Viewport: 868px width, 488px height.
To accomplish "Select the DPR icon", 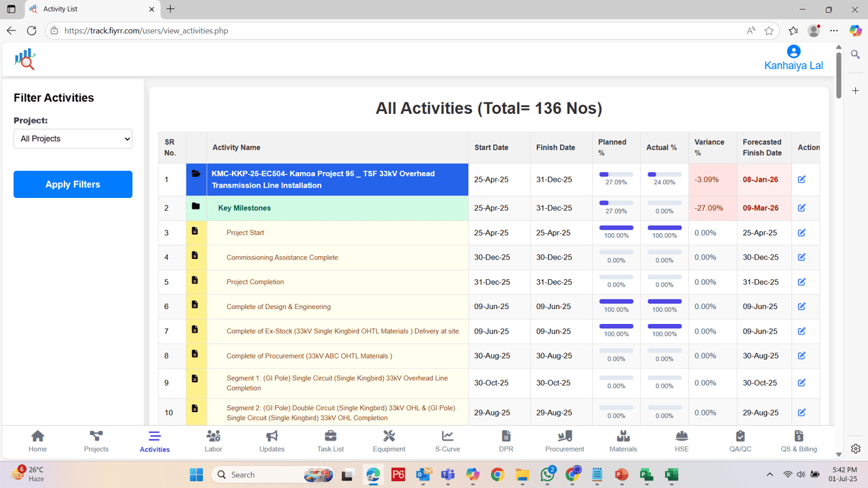I will click(506, 441).
